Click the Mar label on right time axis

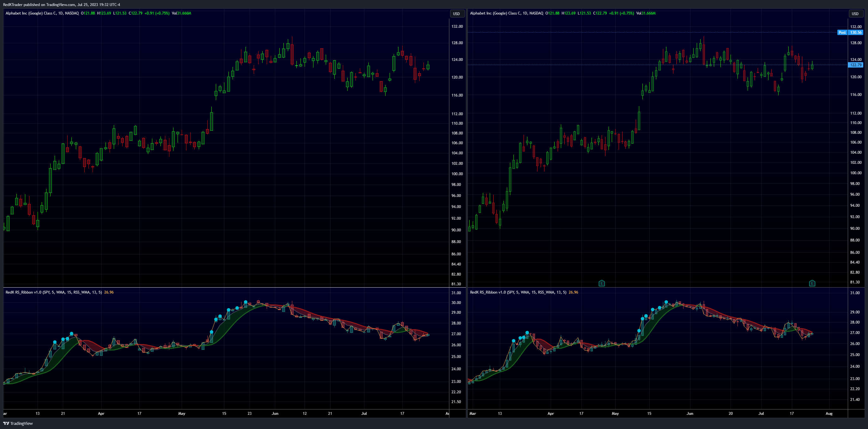(x=473, y=413)
